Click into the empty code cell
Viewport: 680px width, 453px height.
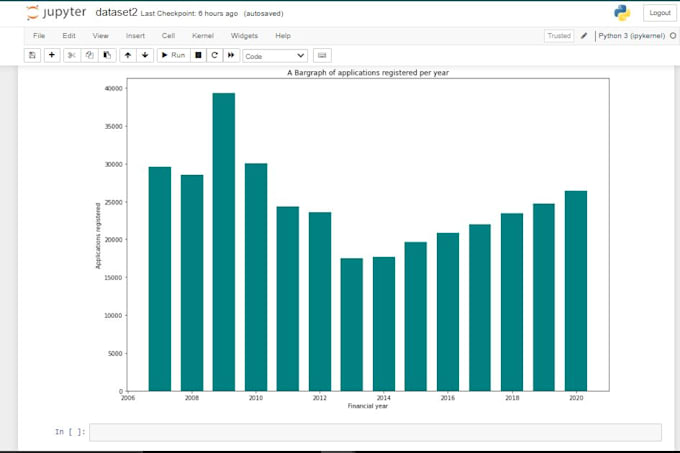pyautogui.click(x=376, y=432)
